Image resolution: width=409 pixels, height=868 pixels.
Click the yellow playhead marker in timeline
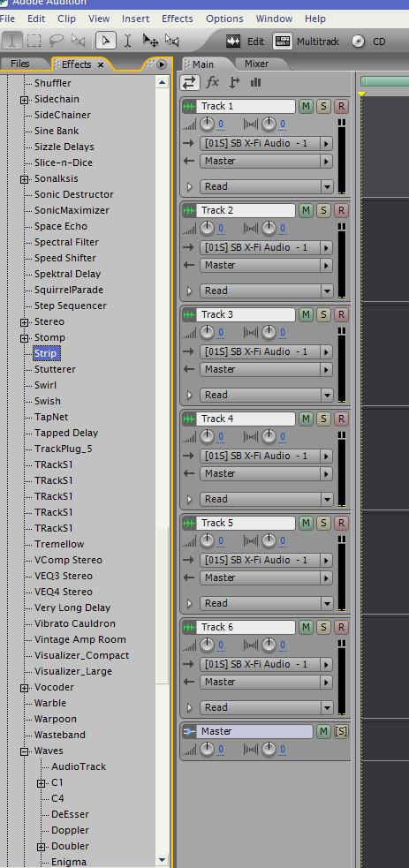coord(362,94)
